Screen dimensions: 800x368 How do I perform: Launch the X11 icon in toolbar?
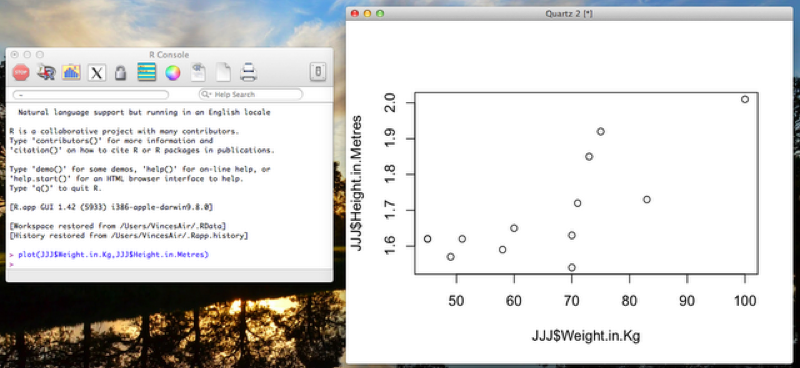click(96, 73)
